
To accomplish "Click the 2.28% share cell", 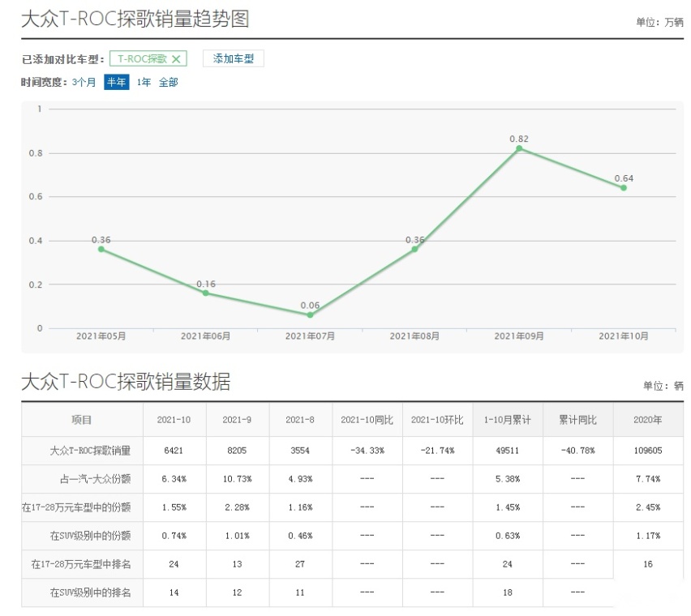I will [237, 507].
